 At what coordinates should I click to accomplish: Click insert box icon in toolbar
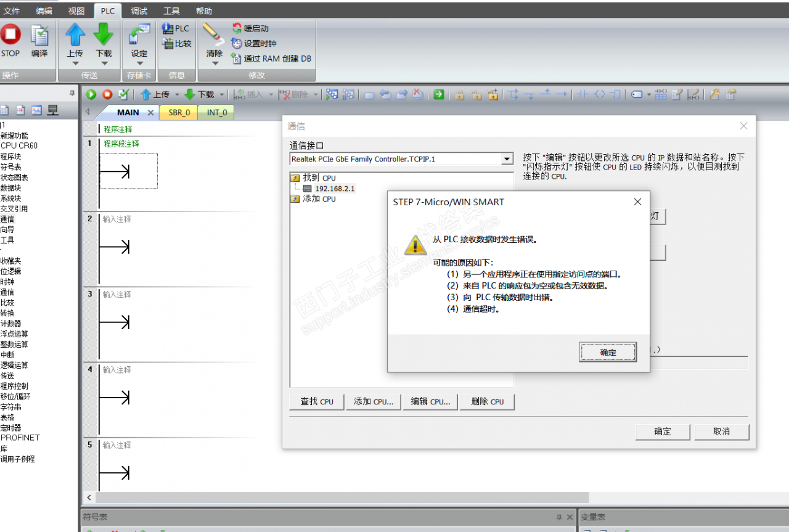tap(616, 94)
